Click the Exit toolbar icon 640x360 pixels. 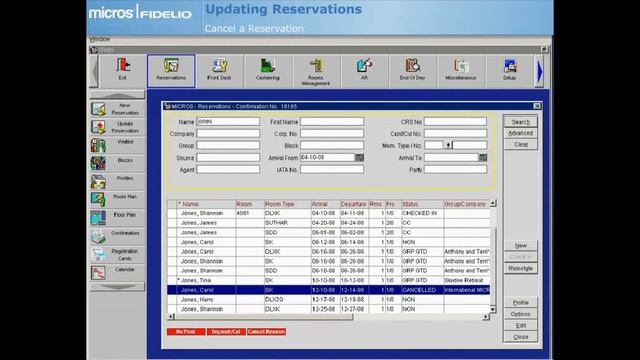click(122, 71)
